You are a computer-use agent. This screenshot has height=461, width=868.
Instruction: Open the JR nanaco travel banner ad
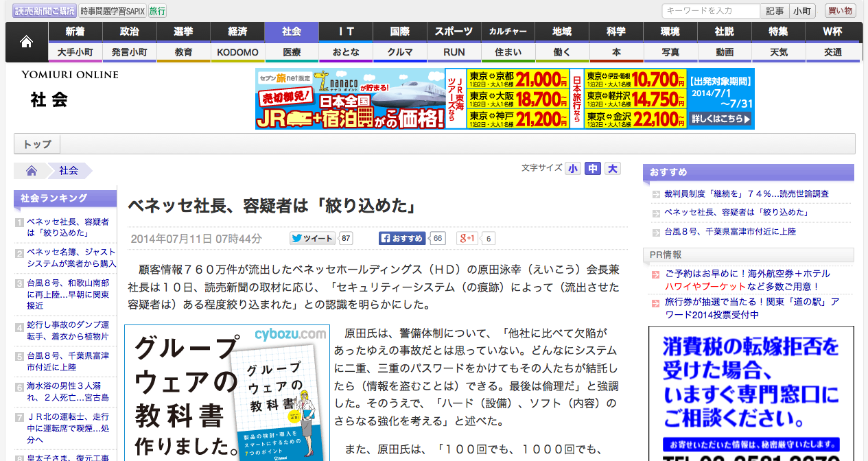coord(504,99)
